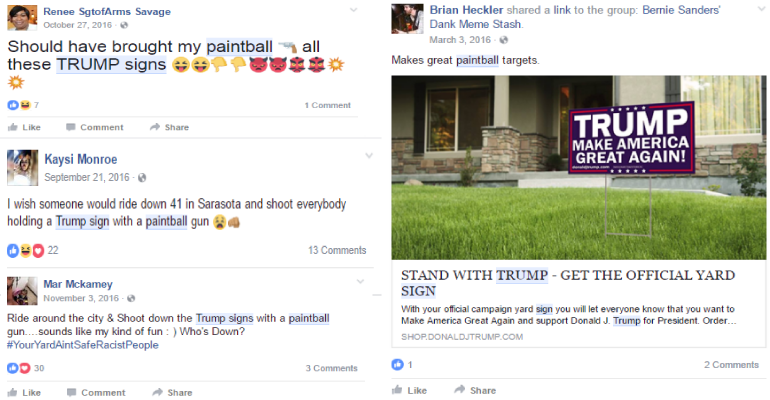The width and height of the screenshot is (770, 400).
Task: View 13 Comments on Kaysi's post
Action: pyautogui.click(x=337, y=250)
